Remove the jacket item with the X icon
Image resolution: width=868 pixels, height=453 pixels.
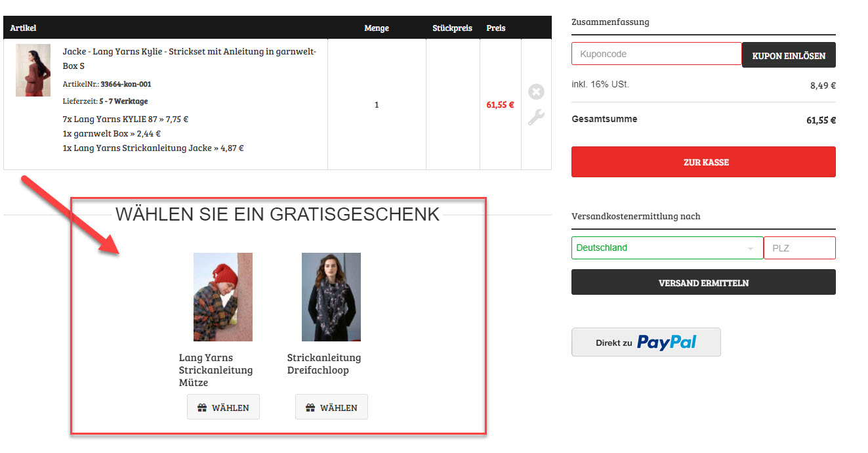coord(536,92)
